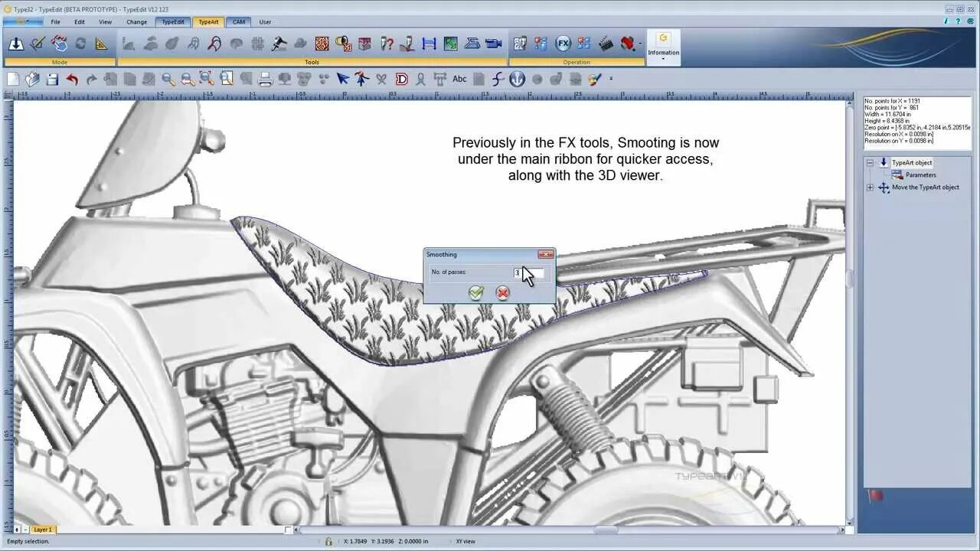Expand the Move the TypeArt object node
This screenshot has height=551, width=980.
coord(870,187)
